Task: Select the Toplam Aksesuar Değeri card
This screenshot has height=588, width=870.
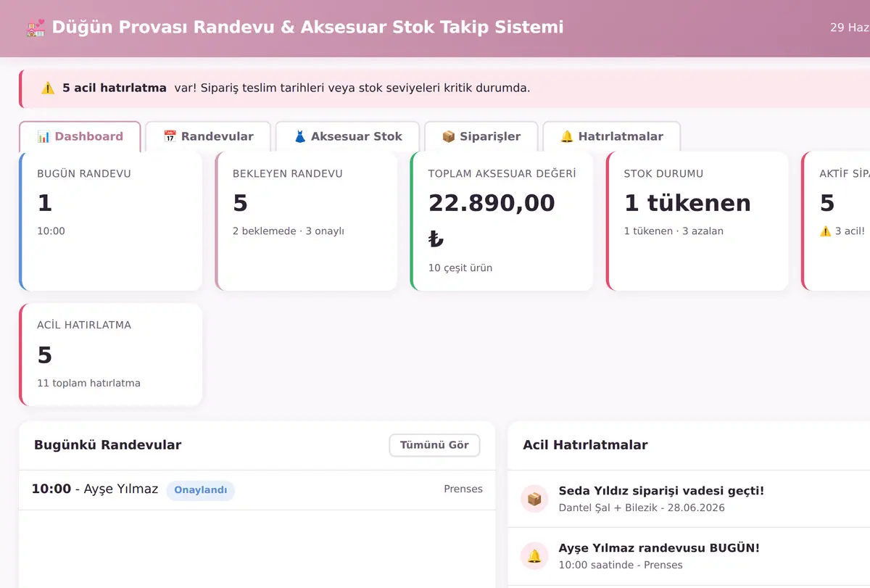Action: pos(502,221)
